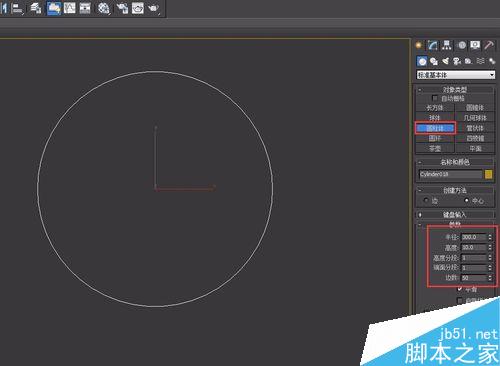500x366 pixels.
Task: Expand the 键盘输入 rollout
Action: (x=455, y=215)
